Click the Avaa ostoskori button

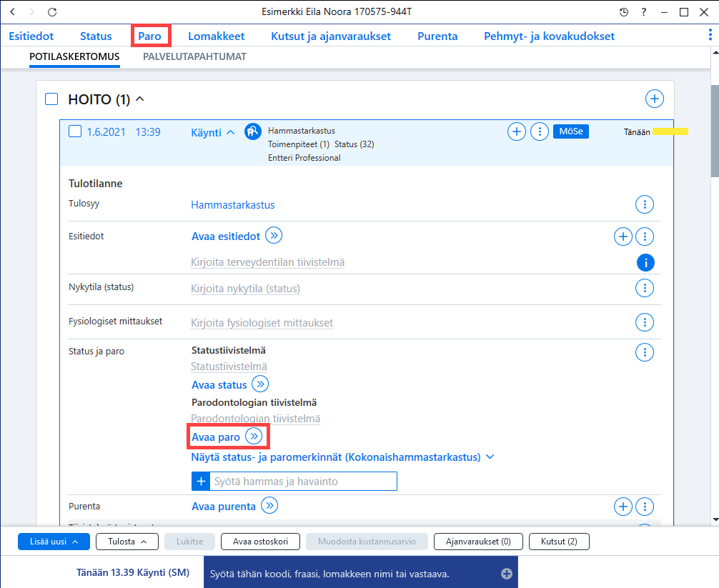pos(260,542)
